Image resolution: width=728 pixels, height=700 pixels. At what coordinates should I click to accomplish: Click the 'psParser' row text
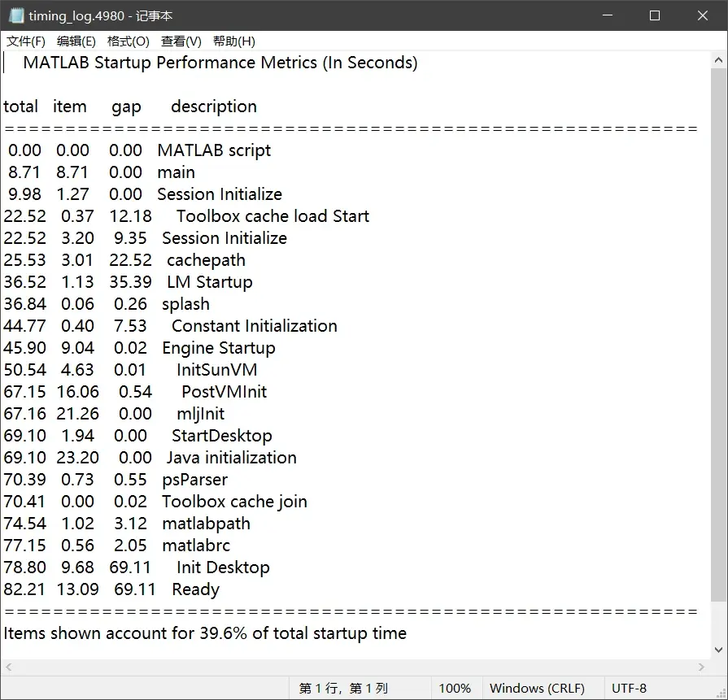[x=195, y=480]
